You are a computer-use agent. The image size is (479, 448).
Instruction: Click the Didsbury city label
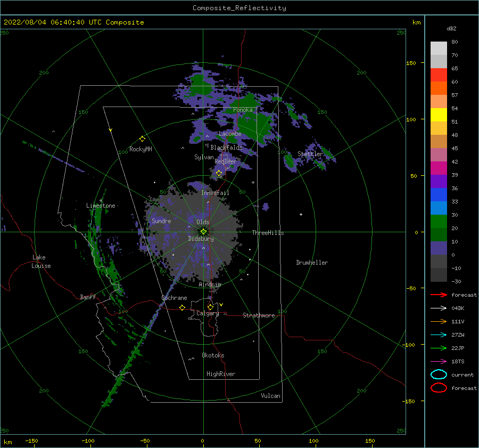coord(201,239)
